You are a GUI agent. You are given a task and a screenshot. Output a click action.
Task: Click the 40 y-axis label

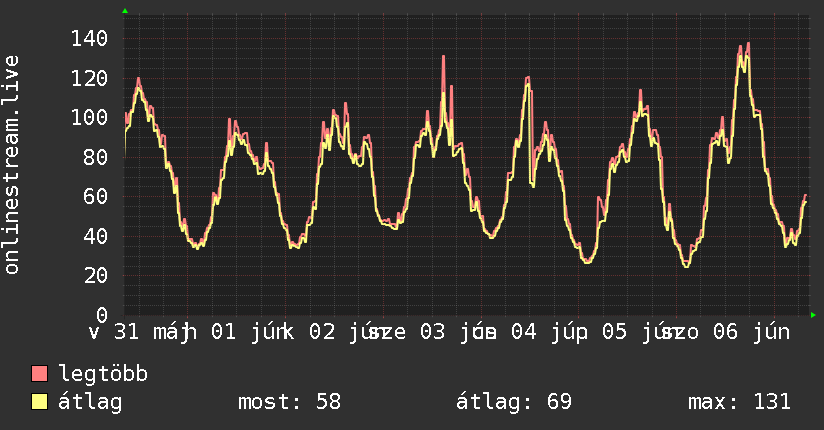point(96,236)
